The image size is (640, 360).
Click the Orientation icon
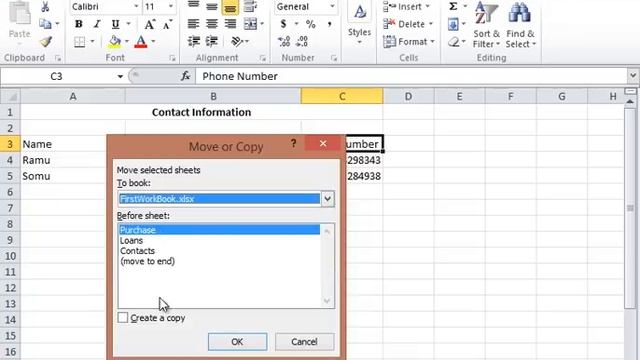[x=237, y=41]
